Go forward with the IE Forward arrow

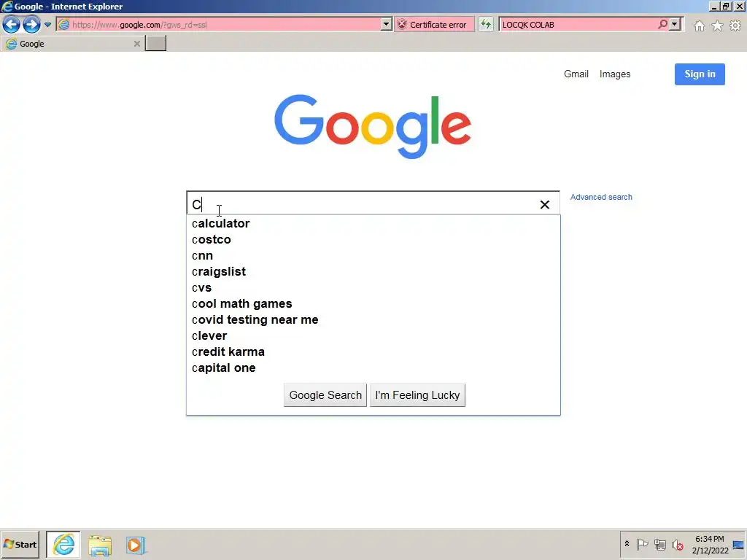click(x=32, y=24)
